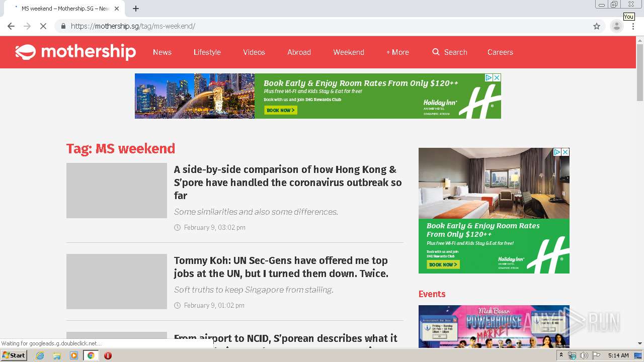
Task: Go back to previous page
Action: 11,26
